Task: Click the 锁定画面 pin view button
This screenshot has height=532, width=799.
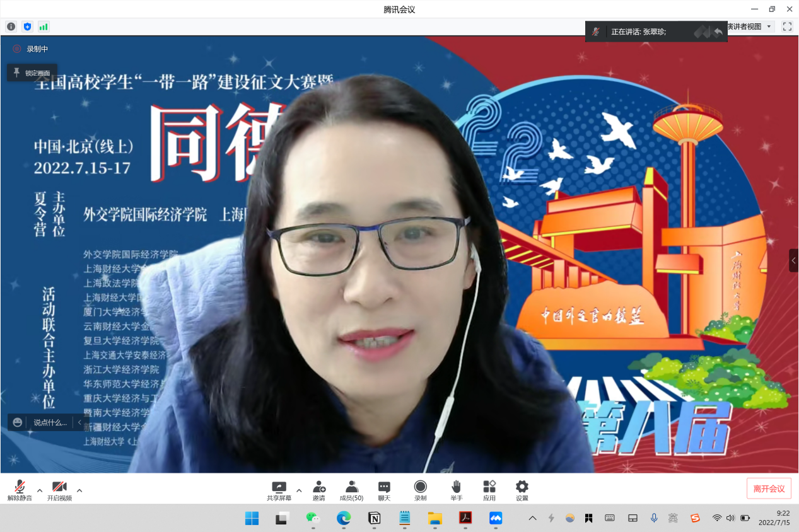Action: point(32,73)
